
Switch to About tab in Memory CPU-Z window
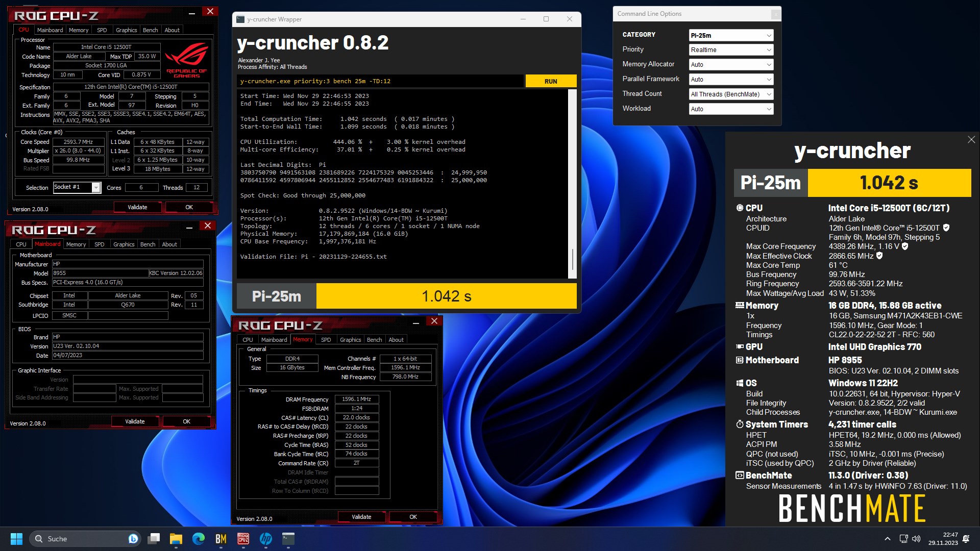[396, 340]
